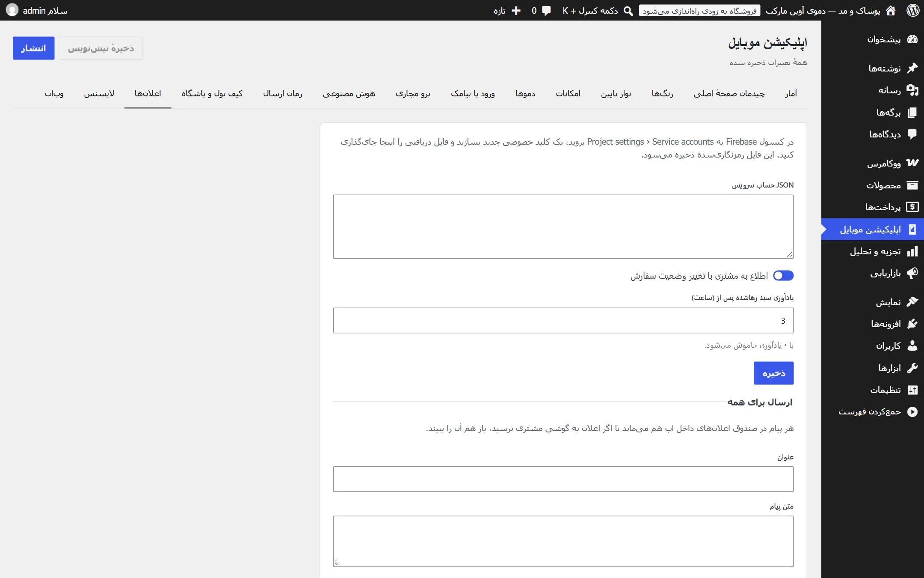This screenshot has height=578, width=924.
Task: Click the pin icon for نوشته‌ها
Action: coord(912,68)
